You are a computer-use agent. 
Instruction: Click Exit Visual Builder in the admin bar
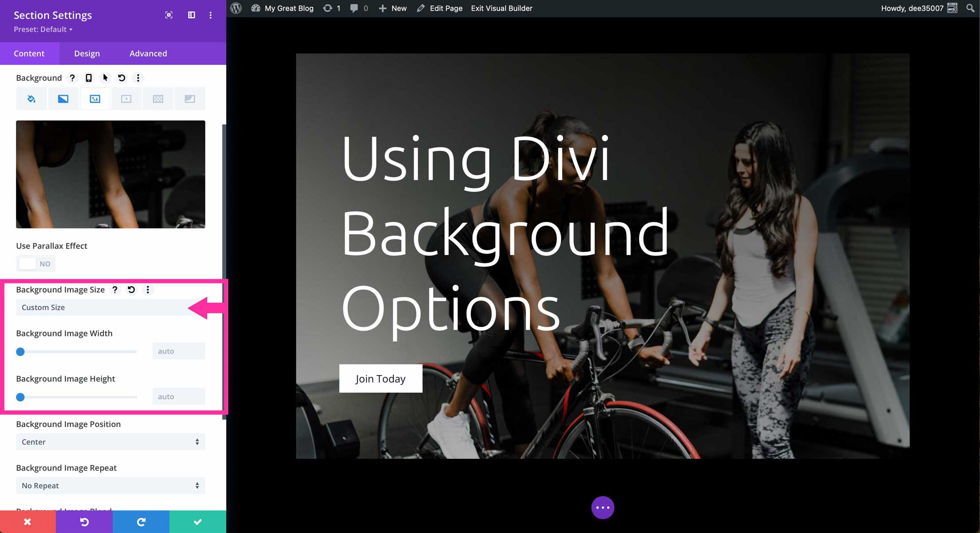point(501,8)
